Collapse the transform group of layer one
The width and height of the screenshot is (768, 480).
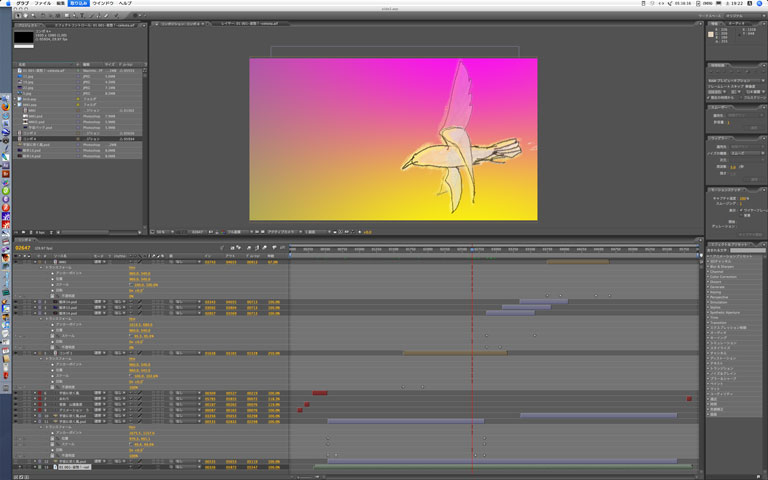(x=42, y=267)
